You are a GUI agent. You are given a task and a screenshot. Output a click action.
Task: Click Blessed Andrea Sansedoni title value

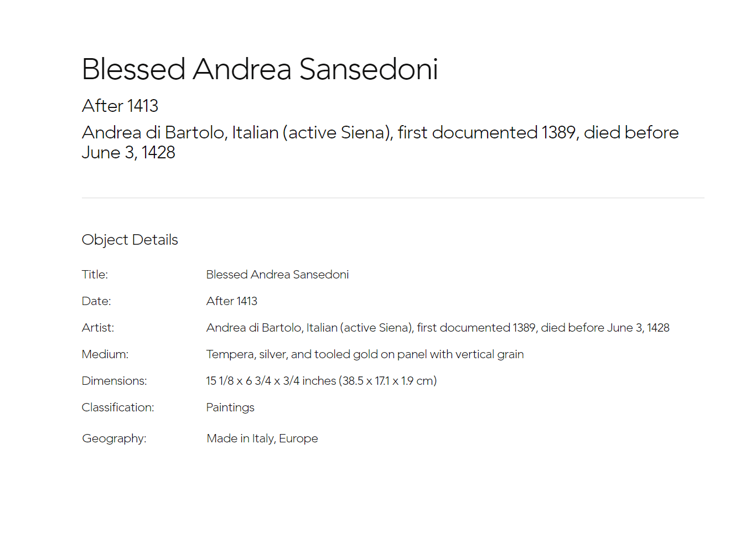tap(277, 275)
